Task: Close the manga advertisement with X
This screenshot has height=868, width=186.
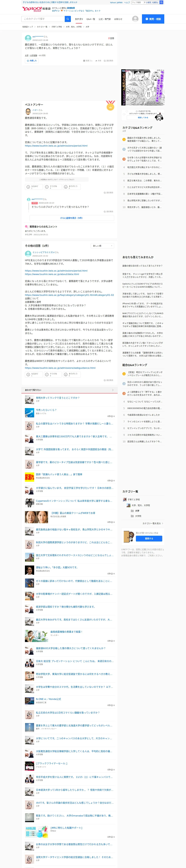Action: tap(163, 70)
